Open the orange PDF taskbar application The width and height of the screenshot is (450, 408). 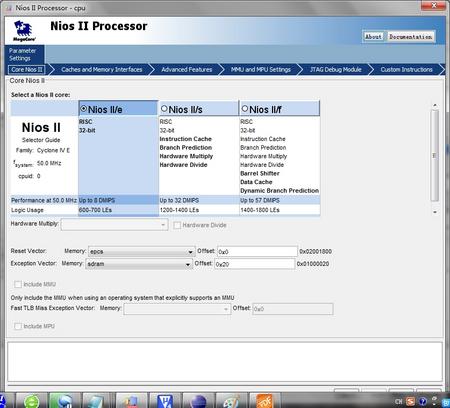(x=265, y=401)
